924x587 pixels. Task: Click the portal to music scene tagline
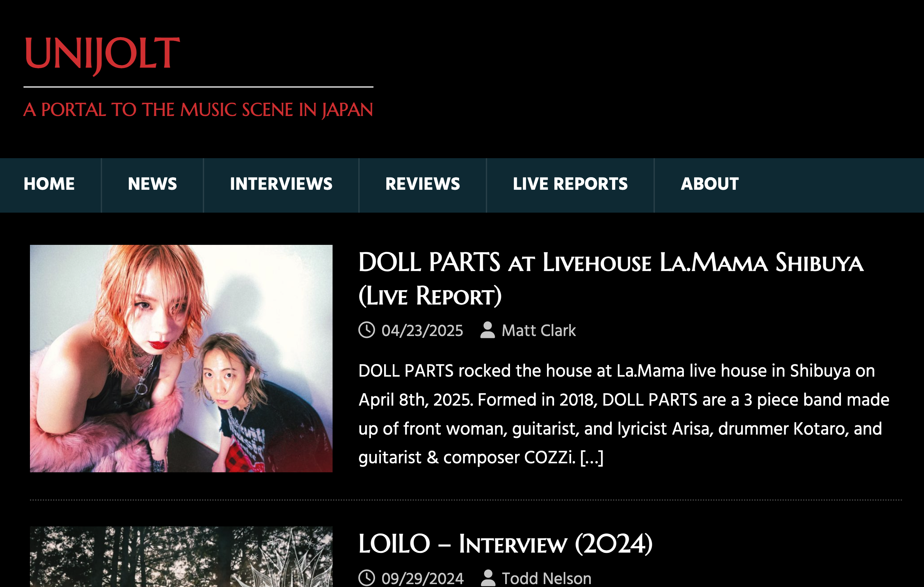[x=198, y=110]
